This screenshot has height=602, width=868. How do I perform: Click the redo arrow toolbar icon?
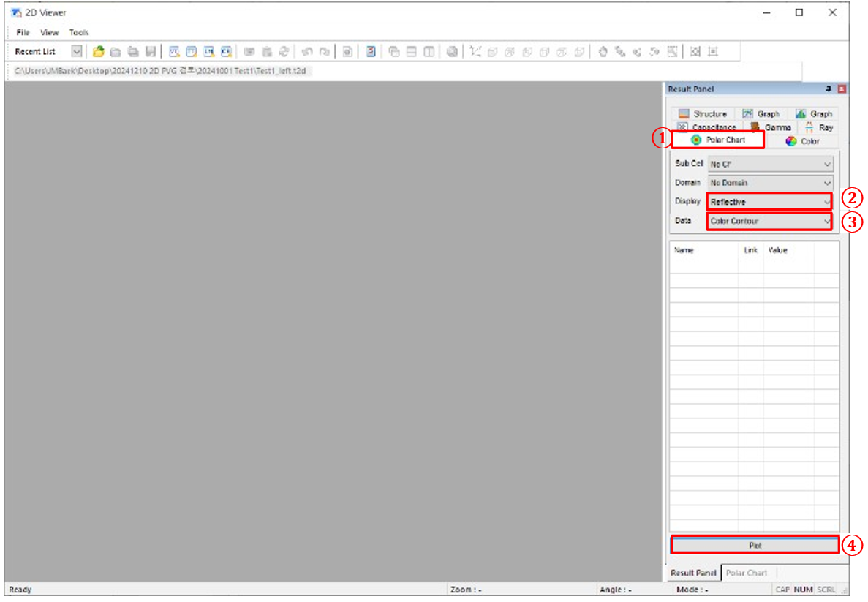pyautogui.click(x=324, y=52)
